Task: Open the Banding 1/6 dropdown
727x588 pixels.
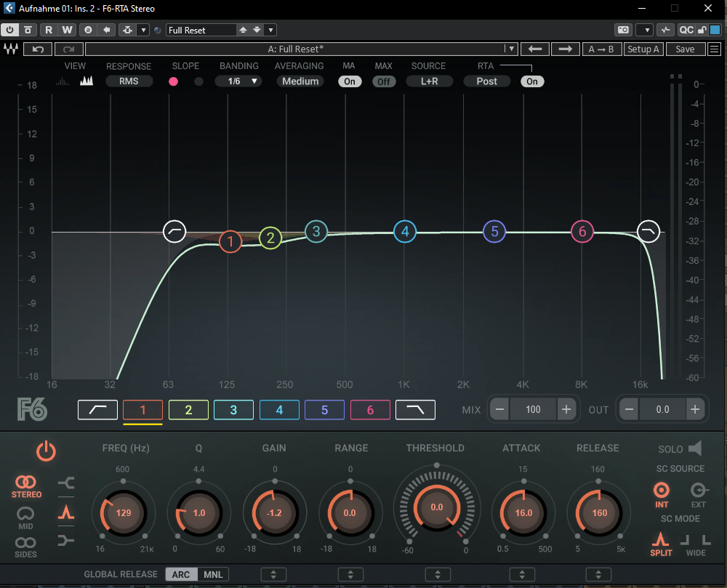Action: point(238,81)
